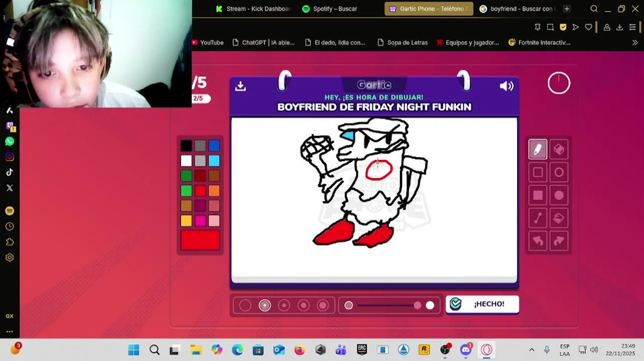Open the Windows Start menu

[x=134, y=350]
